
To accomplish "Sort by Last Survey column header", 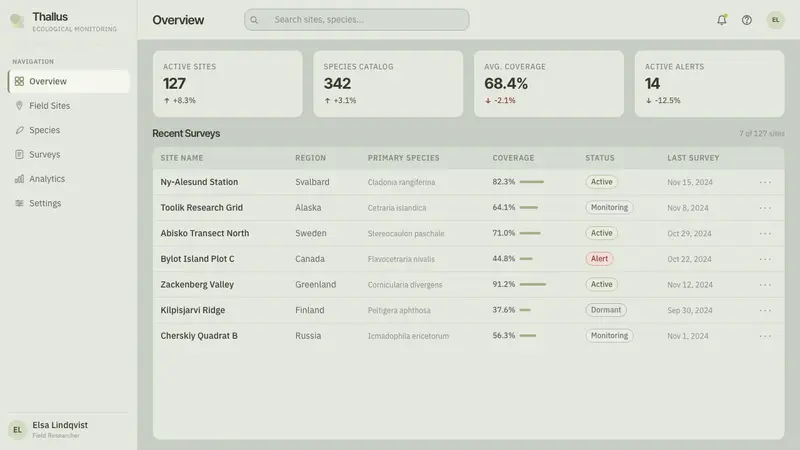I will click(693, 158).
